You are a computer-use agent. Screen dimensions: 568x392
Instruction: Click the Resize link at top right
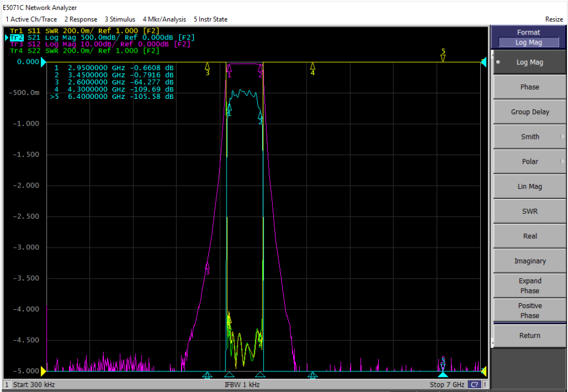554,19
